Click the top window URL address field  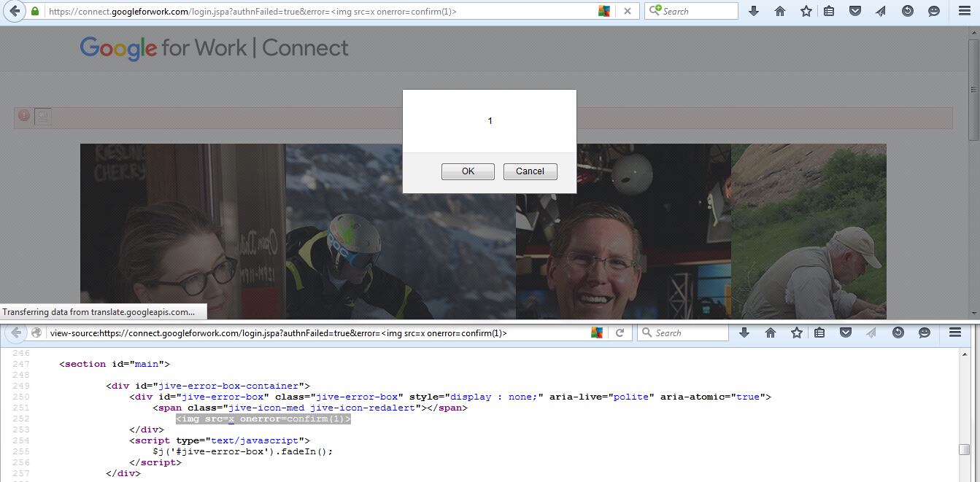point(317,11)
